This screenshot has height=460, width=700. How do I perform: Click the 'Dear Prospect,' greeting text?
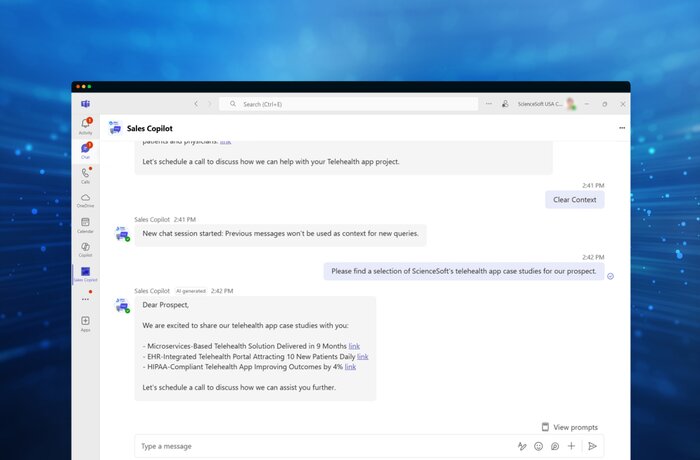(x=166, y=305)
